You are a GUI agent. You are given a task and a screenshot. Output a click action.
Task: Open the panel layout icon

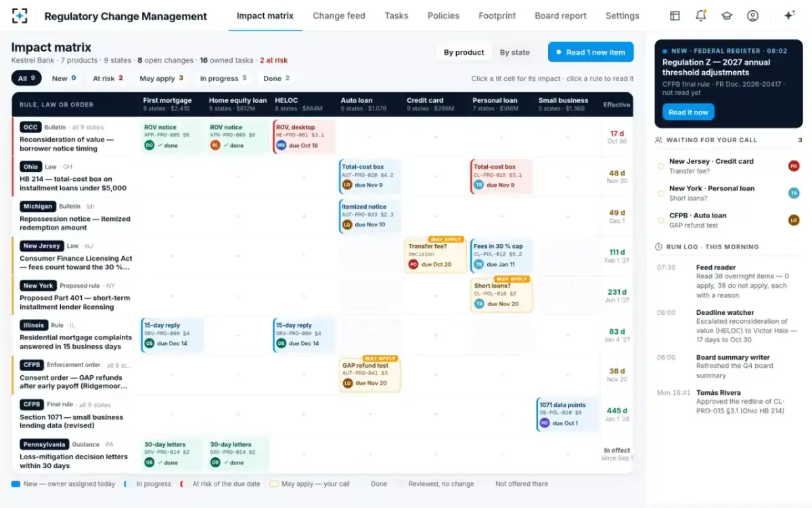point(675,16)
